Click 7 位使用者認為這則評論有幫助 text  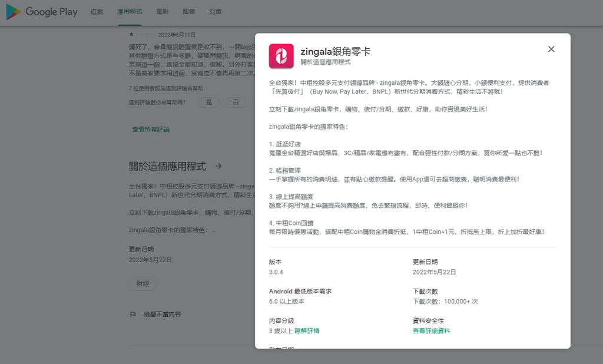pyautogui.click(x=165, y=88)
